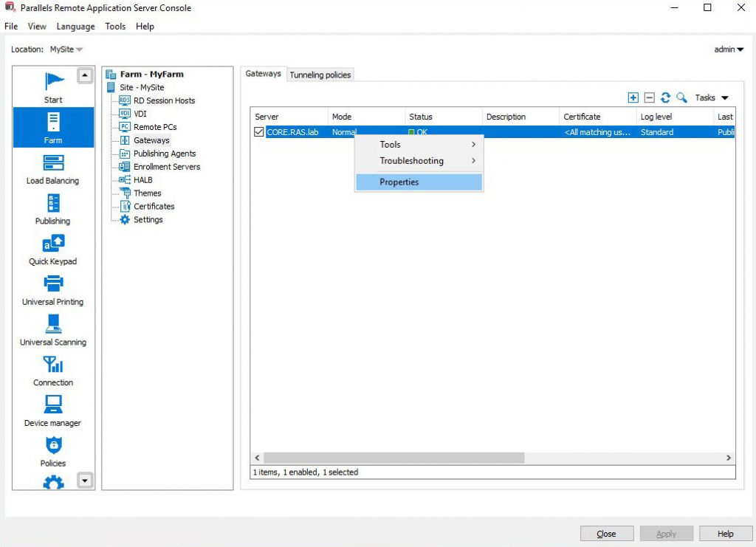Open the admin account dropdown
The image size is (756, 547).
click(729, 49)
